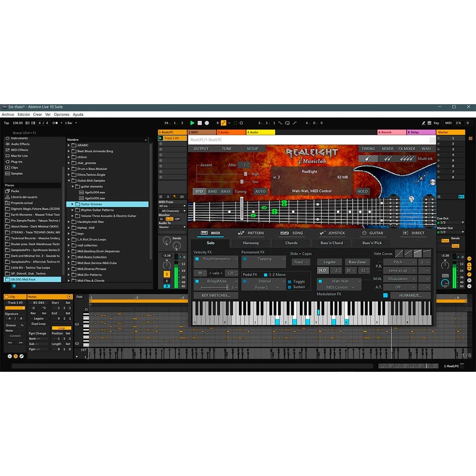
Task: Select quad guitar mode icon in RealEight
Action: point(407,159)
